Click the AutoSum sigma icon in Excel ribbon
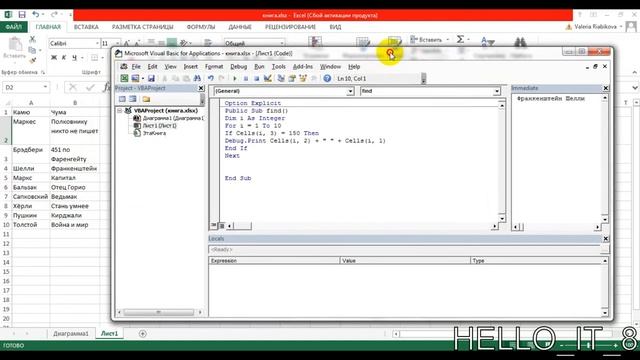 pos(460,39)
